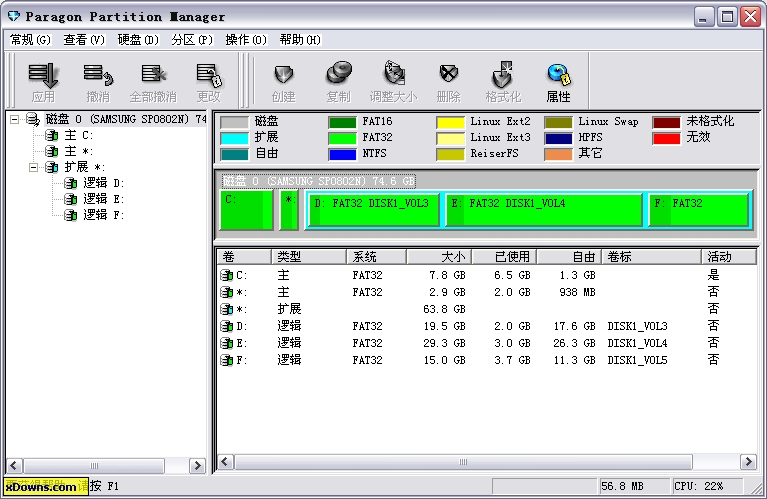Click the 调整大小 (Resize) toolbar icon
This screenshot has height=499, width=767.
[394, 82]
